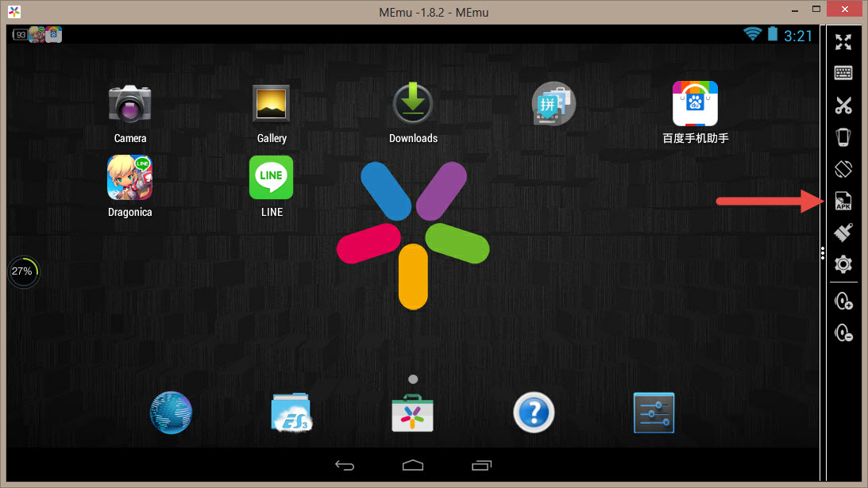Close the MEmu window
Screen dimensions: 868x488
[x=845, y=9]
